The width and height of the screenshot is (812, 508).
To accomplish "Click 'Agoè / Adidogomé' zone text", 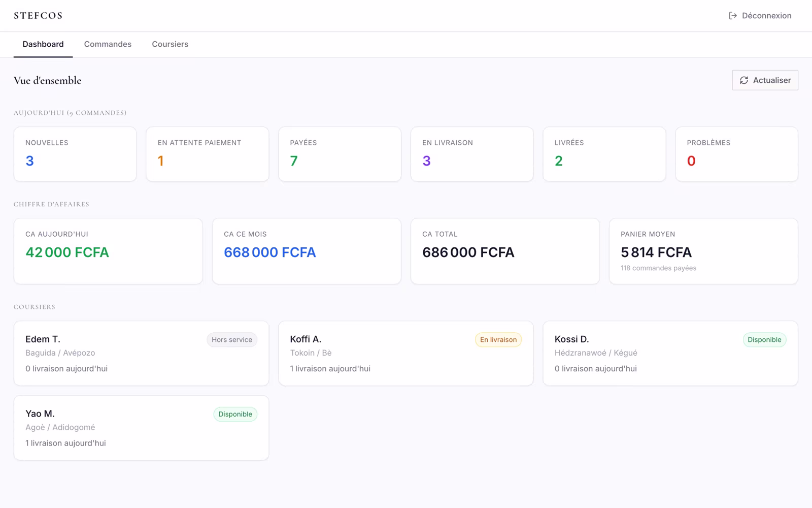I will [60, 428].
